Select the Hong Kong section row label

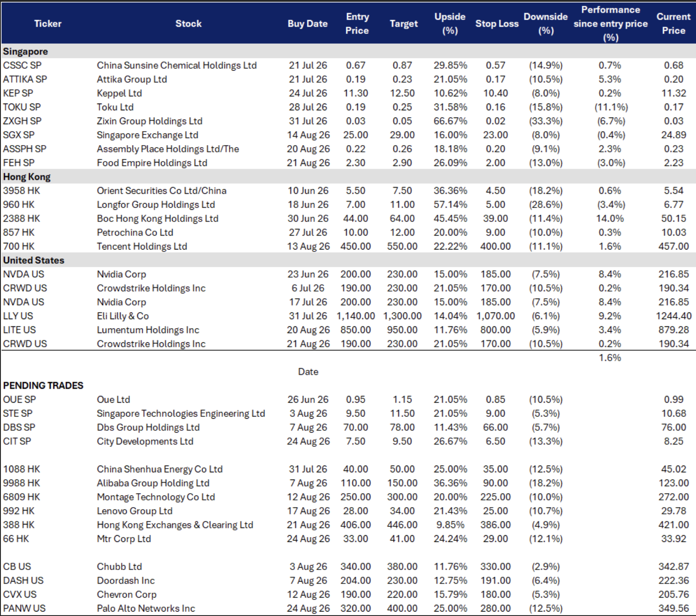pyautogui.click(x=27, y=177)
